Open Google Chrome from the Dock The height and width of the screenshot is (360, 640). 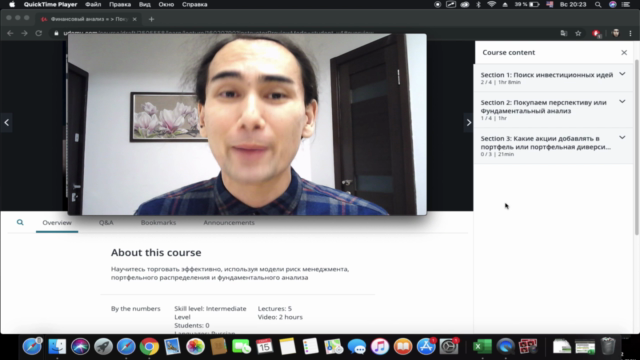(x=149, y=347)
